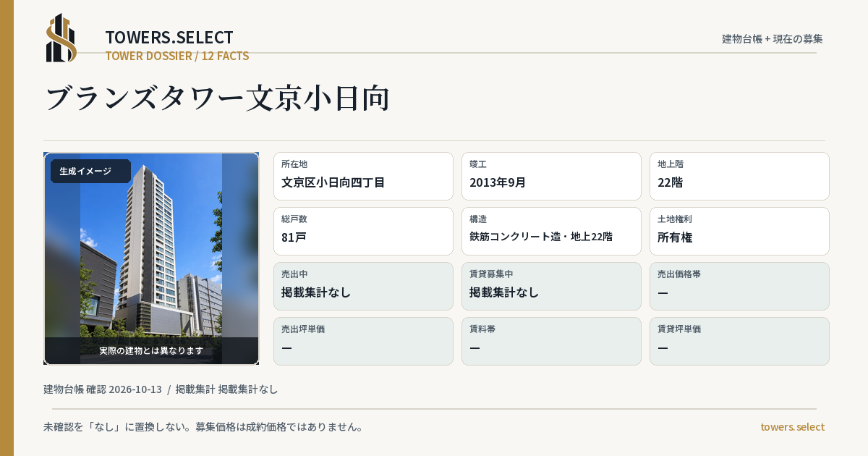Select the 地上階 card showing 22階
The height and width of the screenshot is (456, 868).
click(x=739, y=176)
